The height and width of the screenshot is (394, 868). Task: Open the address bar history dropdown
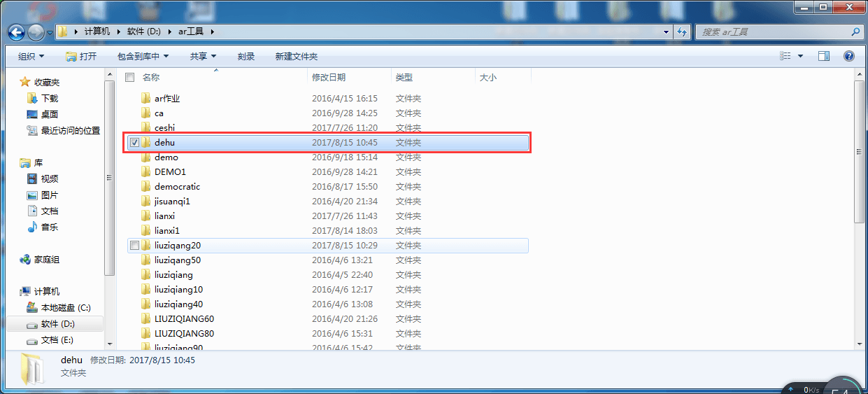coord(664,31)
